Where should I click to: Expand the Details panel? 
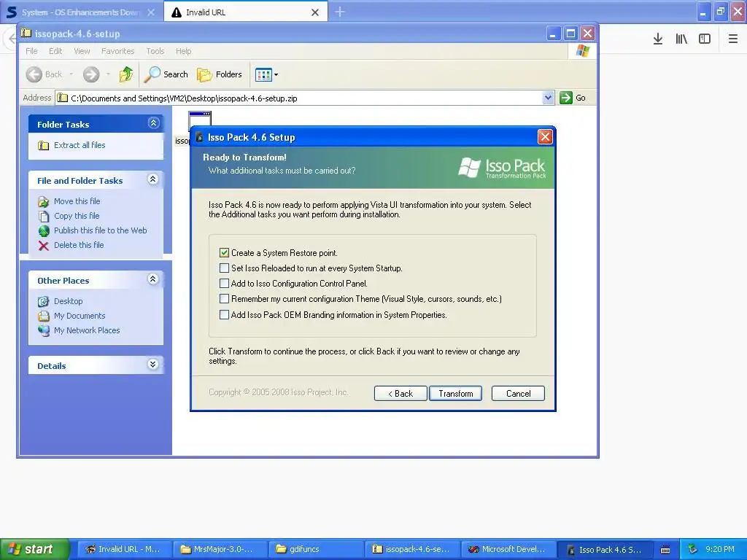click(x=153, y=365)
